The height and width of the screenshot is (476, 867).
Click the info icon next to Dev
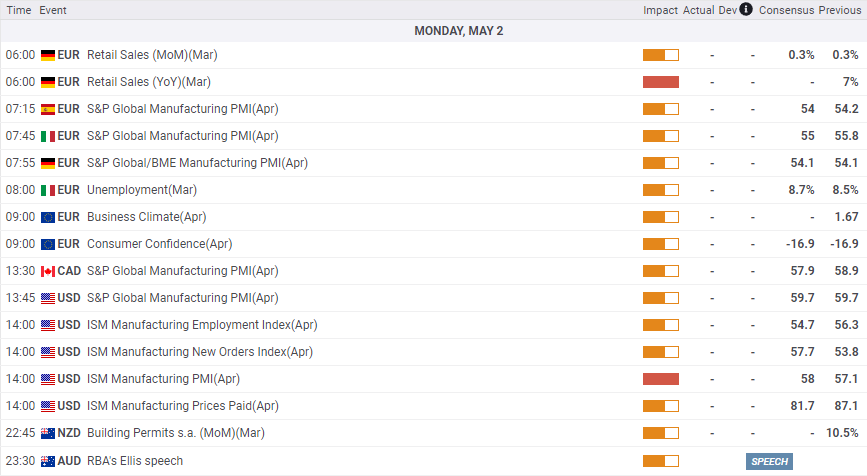746,9
